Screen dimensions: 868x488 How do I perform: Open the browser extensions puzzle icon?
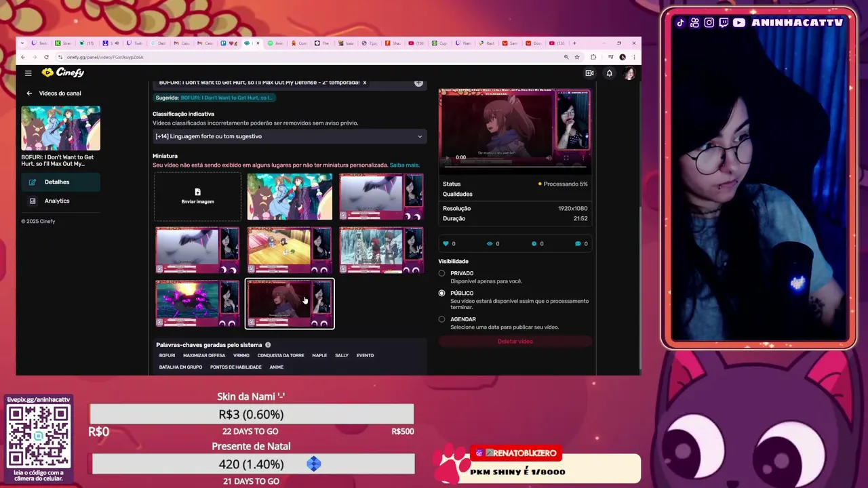(x=593, y=57)
